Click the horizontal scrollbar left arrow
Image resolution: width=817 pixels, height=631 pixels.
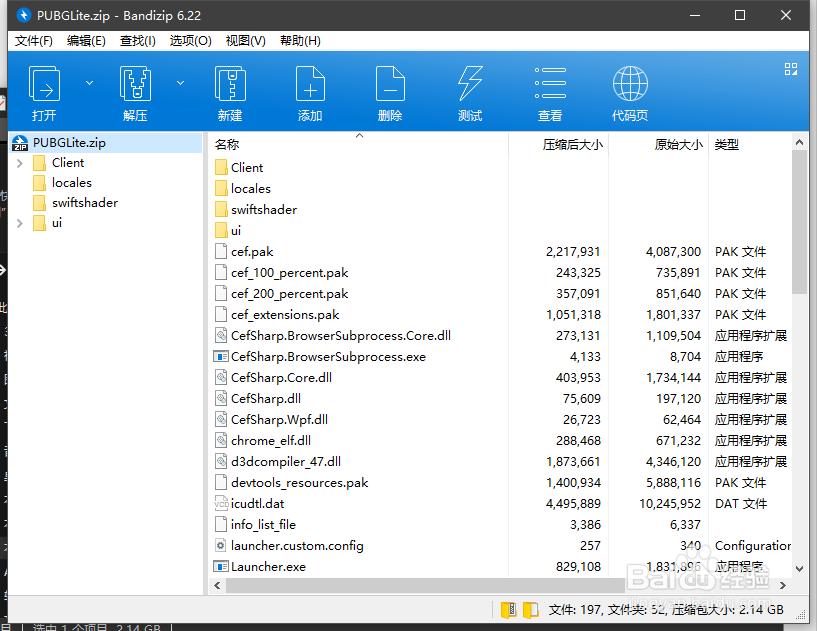click(x=217, y=586)
